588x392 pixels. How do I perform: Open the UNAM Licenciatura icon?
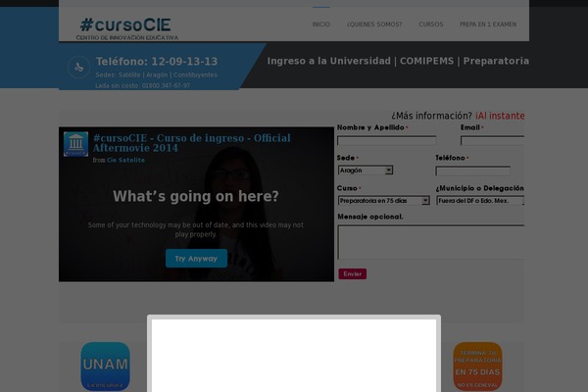pos(106,367)
